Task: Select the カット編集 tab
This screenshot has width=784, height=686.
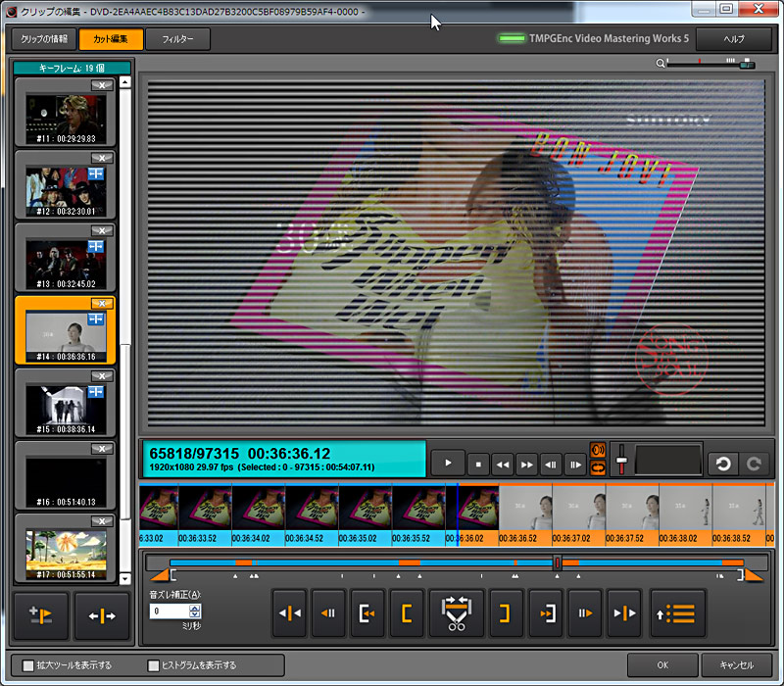Action: 111,39
